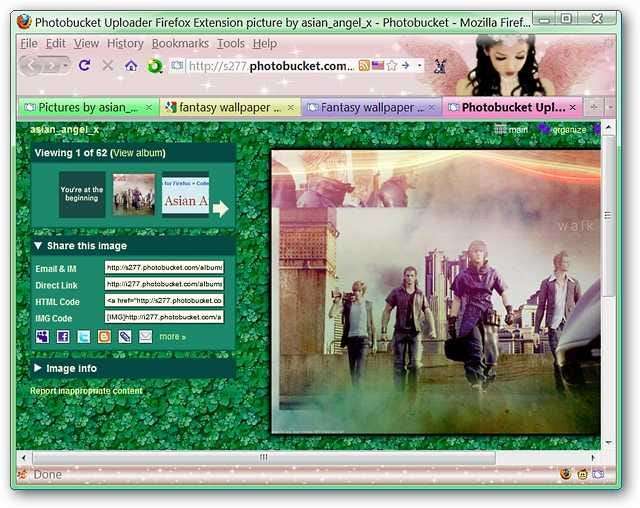The width and height of the screenshot is (640, 508).
Task: Click the horizontal scrollbar right arrow
Action: [593, 457]
